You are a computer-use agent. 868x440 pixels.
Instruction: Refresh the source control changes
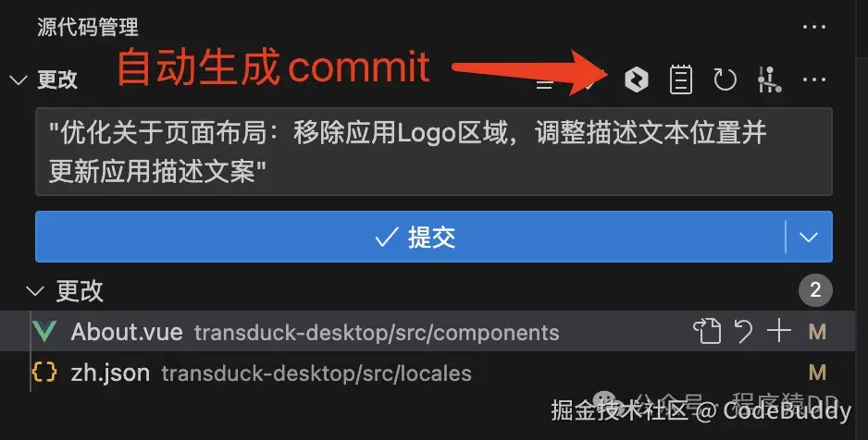tap(725, 79)
